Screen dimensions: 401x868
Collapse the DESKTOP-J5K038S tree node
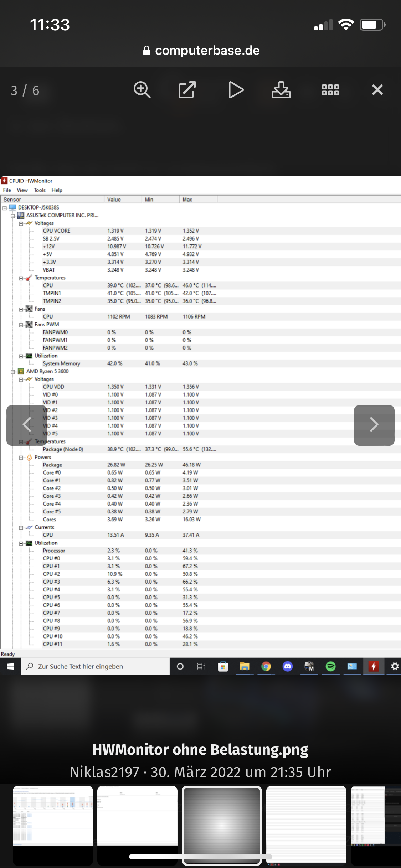(x=5, y=208)
